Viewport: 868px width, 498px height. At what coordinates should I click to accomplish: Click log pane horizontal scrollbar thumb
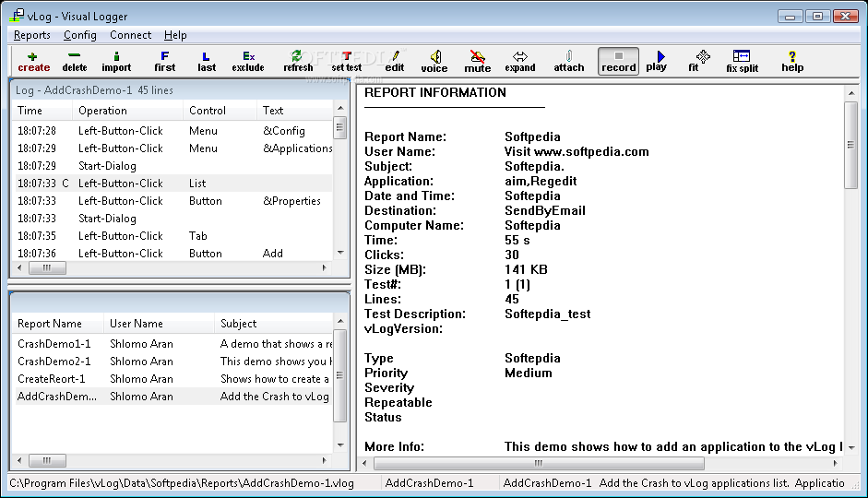pos(47,267)
